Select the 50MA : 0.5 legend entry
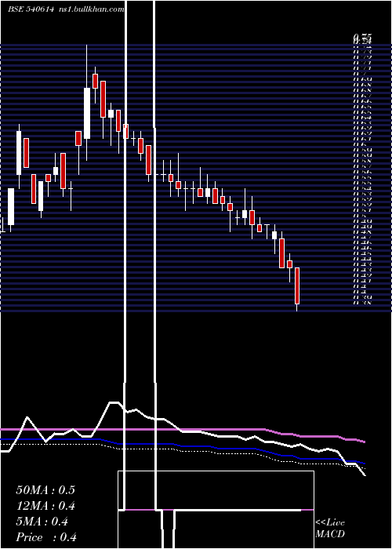This screenshot has width=392, height=549. 45,490
